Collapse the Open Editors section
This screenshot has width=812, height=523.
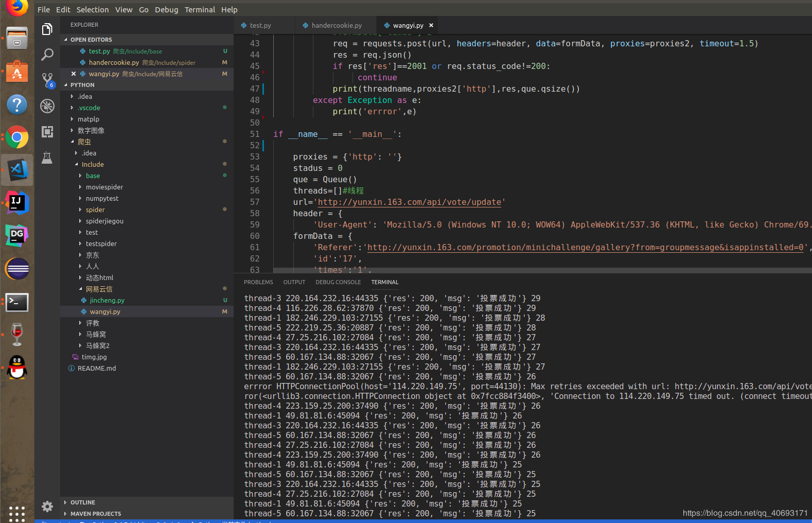pos(91,40)
